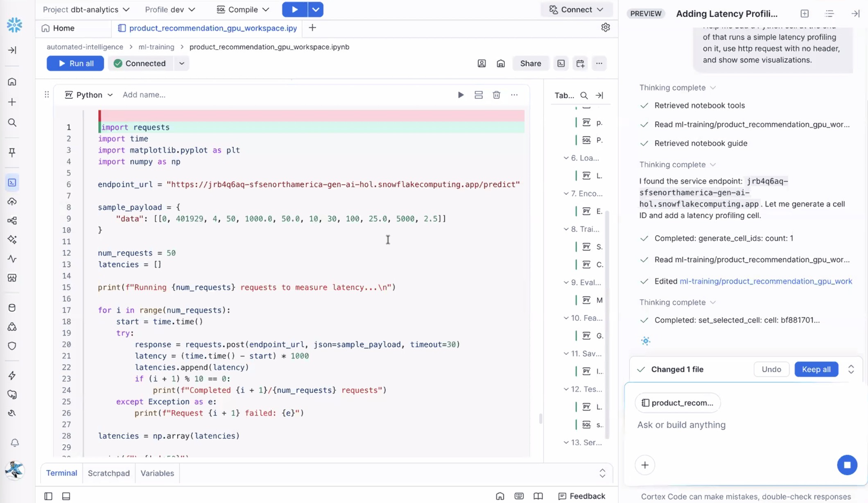Click the notifications bell icon
This screenshot has width=868, height=503.
tap(15, 443)
